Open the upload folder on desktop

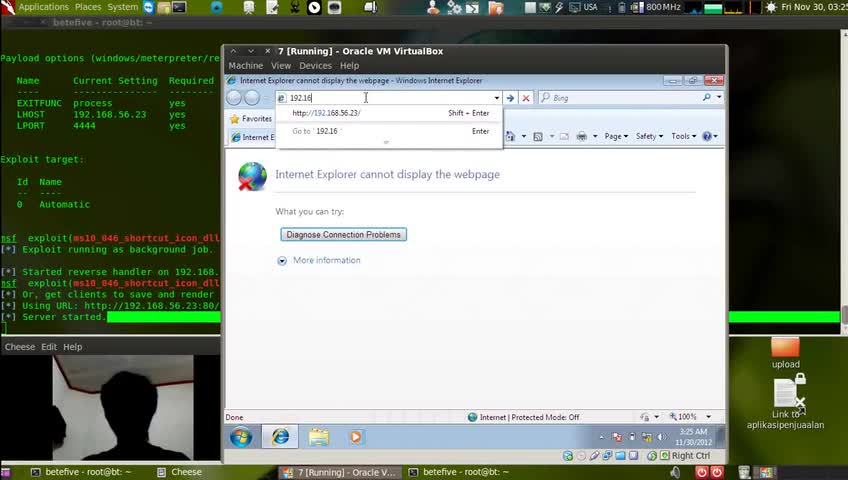[x=785, y=353]
